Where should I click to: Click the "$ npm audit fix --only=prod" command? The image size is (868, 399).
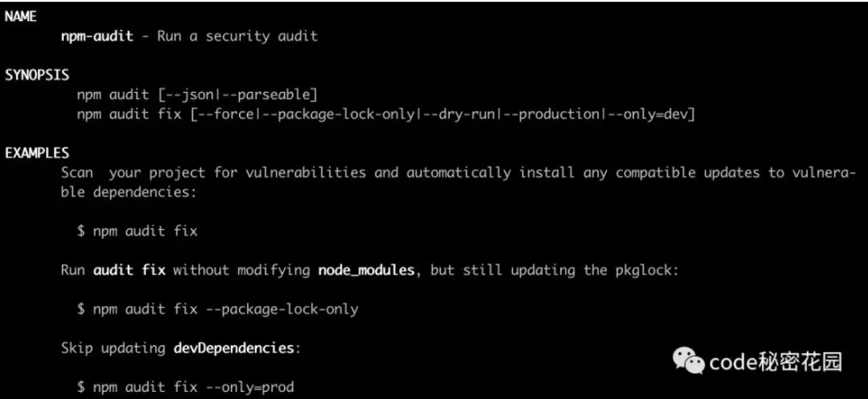click(x=185, y=387)
